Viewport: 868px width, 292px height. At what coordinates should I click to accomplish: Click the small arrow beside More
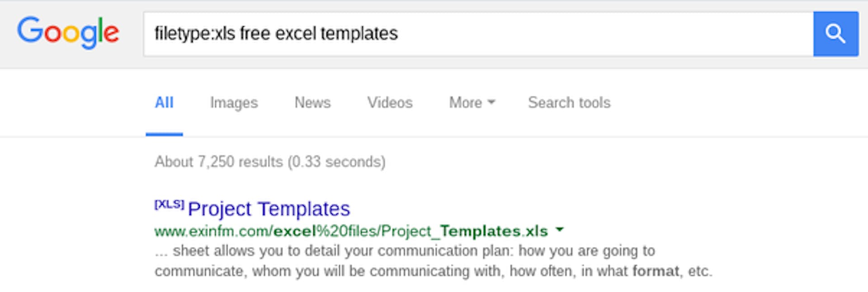491,102
